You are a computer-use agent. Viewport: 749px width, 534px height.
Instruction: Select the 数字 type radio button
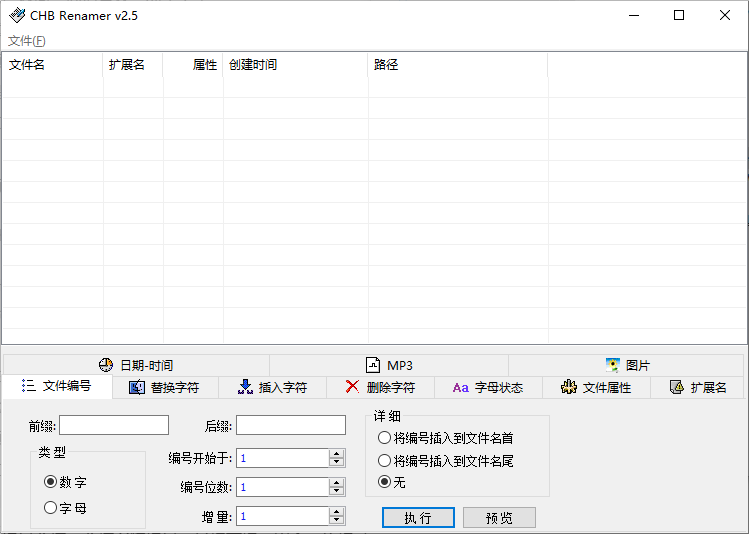point(65,482)
